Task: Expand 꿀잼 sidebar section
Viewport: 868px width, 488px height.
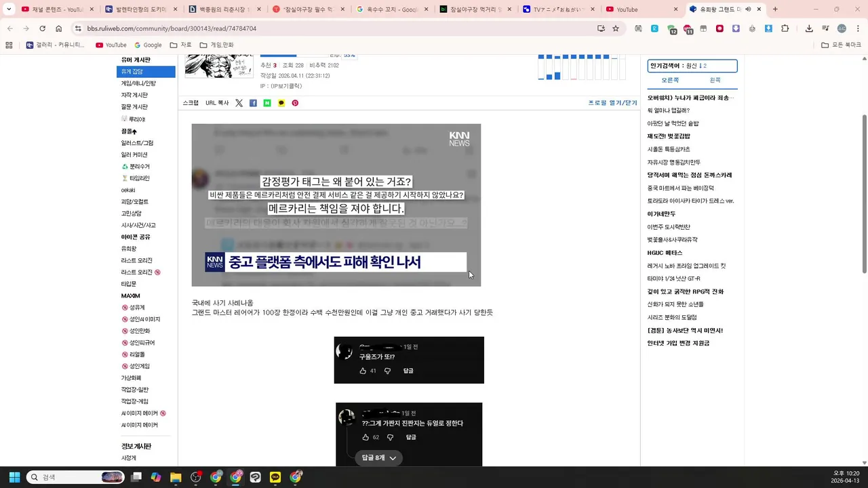Action: pos(129,131)
